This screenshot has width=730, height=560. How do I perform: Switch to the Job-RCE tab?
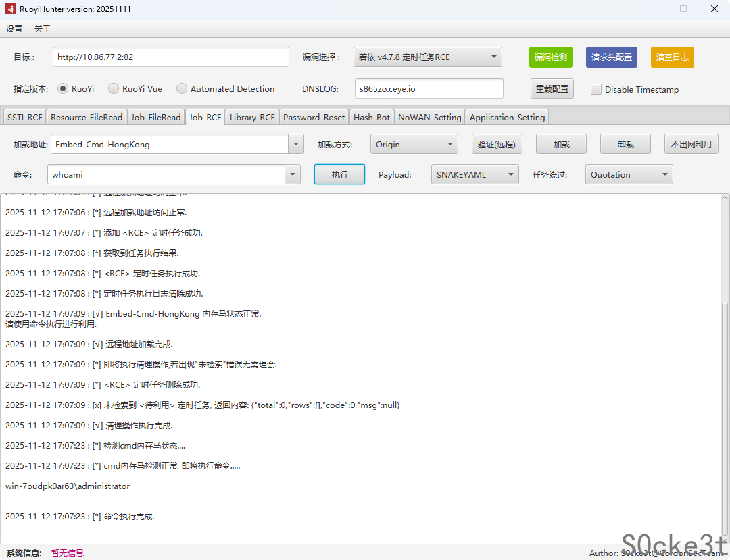coord(205,118)
